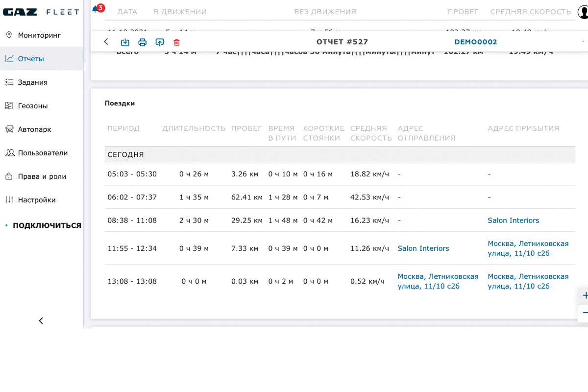This screenshot has height=392, width=588.
Task: Click the АДРЕС ПРИБЫТИЯ column header
Action: click(x=523, y=128)
